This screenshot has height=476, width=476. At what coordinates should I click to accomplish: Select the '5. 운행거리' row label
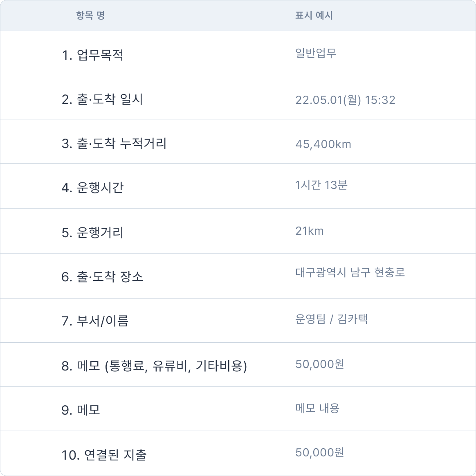coord(92,233)
